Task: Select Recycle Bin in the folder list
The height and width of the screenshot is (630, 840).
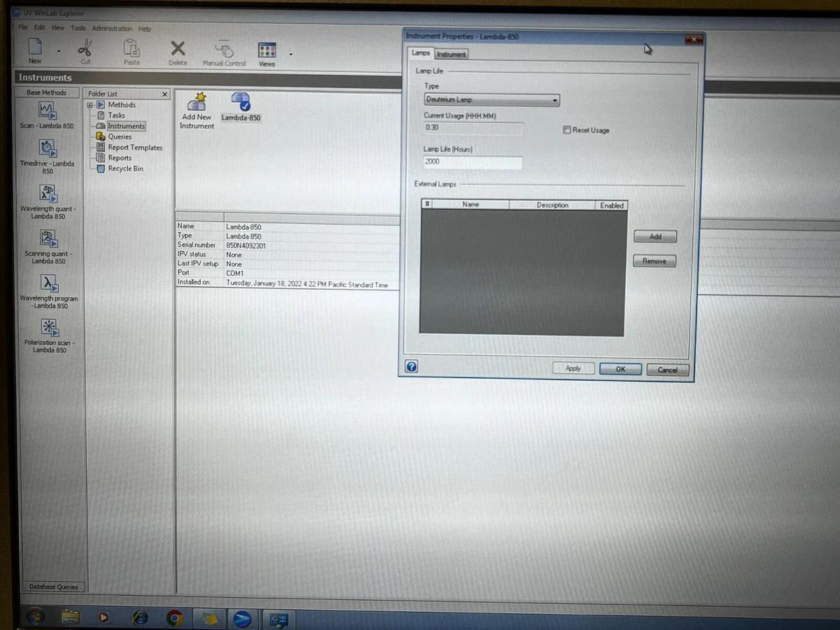Action: click(x=125, y=169)
